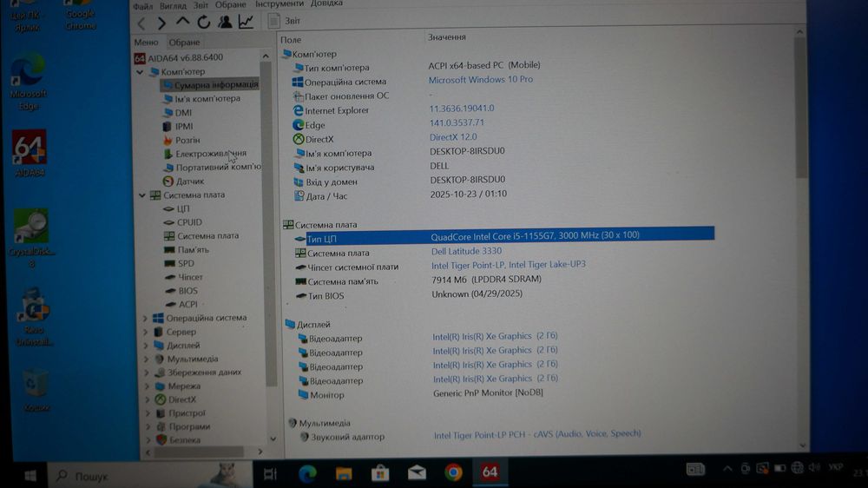
Task: Click the Forward navigation arrow in the toolbar
Action: 161,23
